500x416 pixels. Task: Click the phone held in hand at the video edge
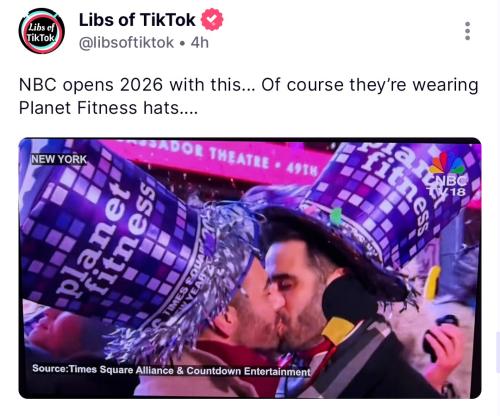click(437, 337)
